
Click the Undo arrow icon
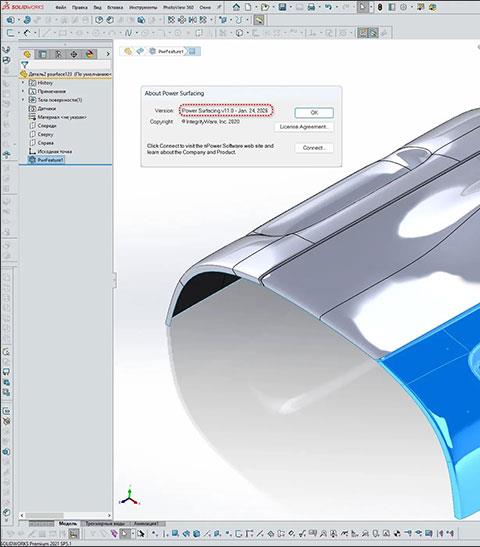(x=328, y=7)
